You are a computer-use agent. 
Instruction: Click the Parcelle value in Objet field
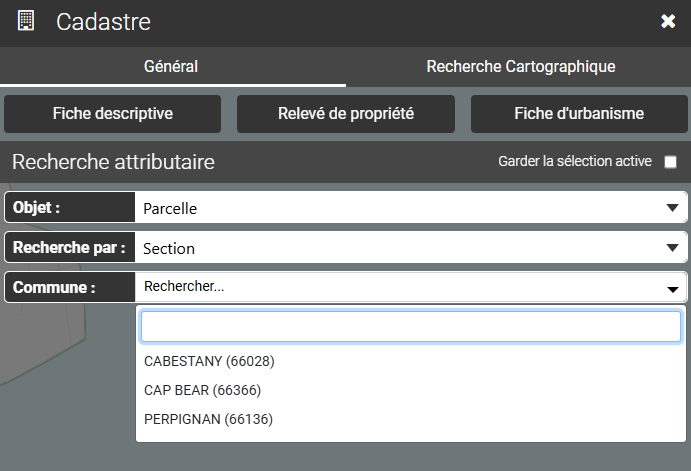click(170, 209)
